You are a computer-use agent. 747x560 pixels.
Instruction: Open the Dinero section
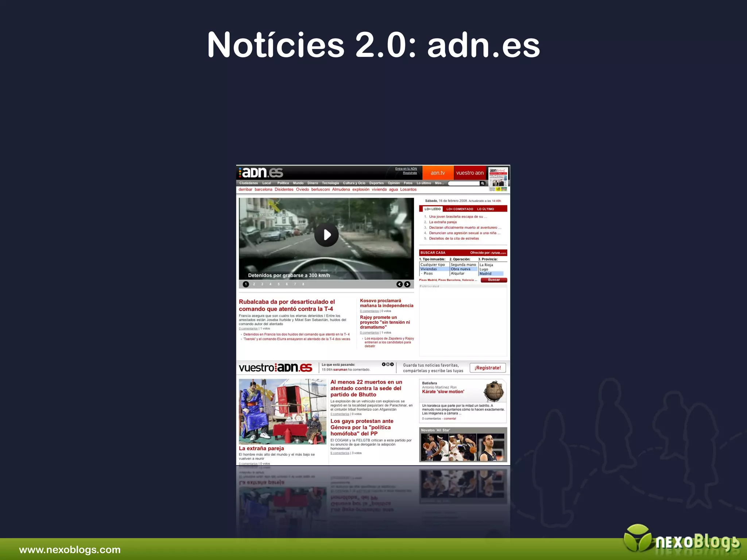[313, 183]
